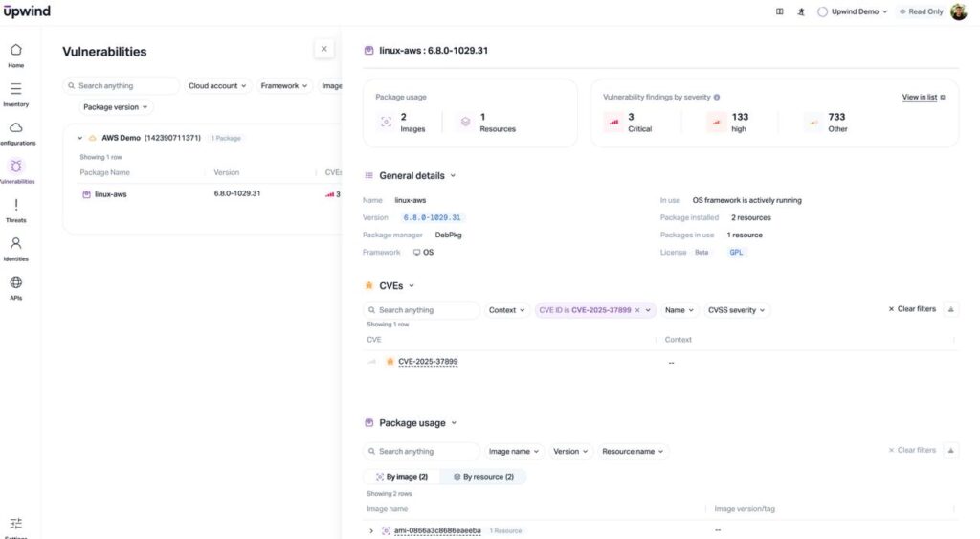Open the CVSS severity filter dropdown
This screenshot has height=539, width=980.
[736, 310]
